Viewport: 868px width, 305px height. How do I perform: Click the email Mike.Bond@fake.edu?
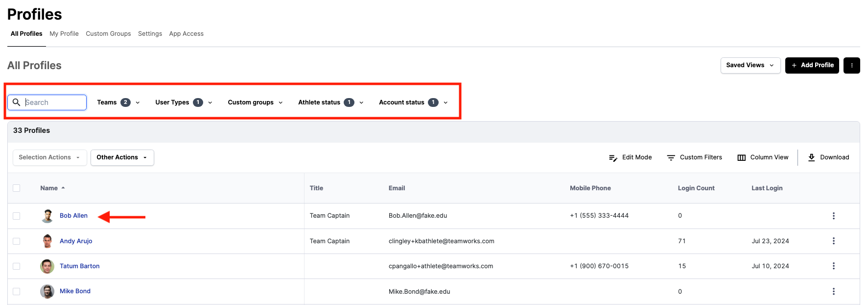[x=419, y=291]
